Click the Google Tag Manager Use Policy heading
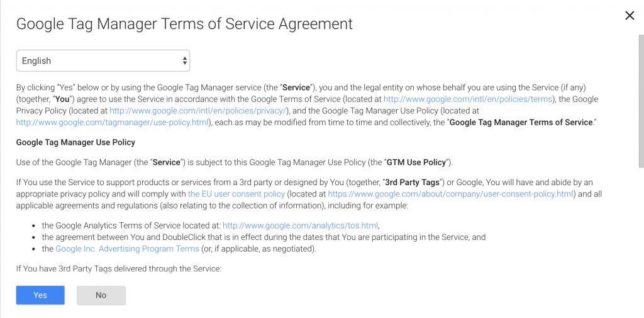The width and height of the screenshot is (644, 318). [x=75, y=142]
